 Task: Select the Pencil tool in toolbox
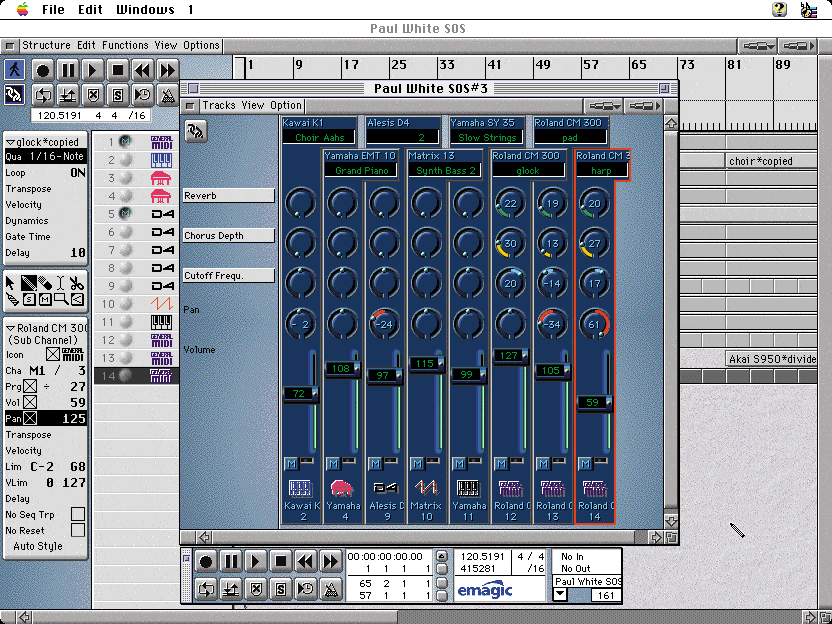click(28, 283)
